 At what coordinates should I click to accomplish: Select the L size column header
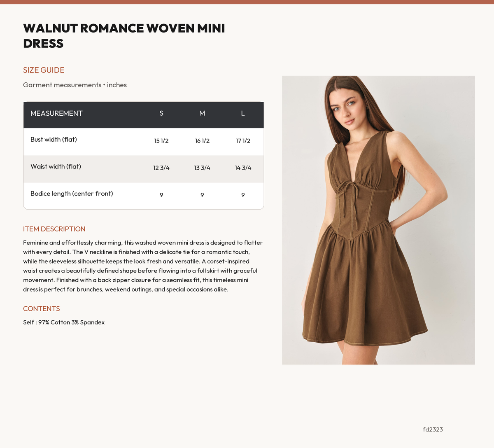[x=243, y=113]
